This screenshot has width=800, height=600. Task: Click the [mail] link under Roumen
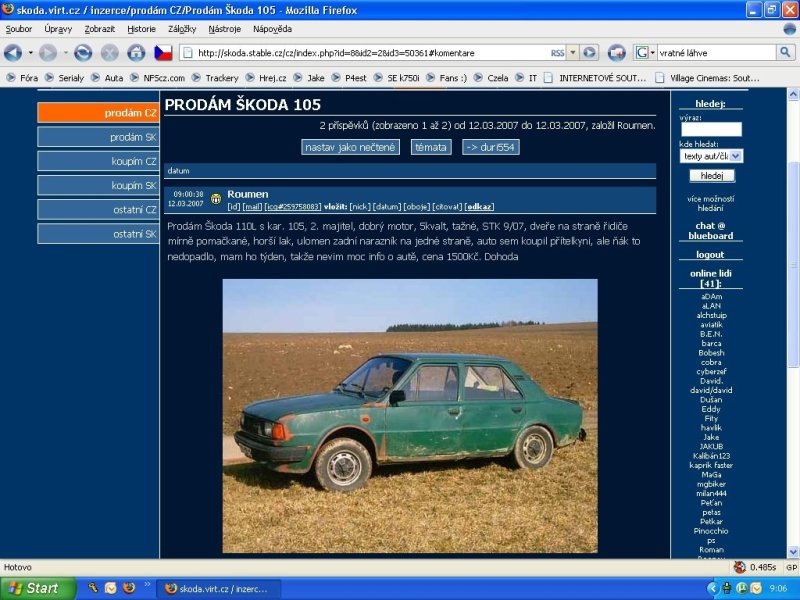pyautogui.click(x=253, y=207)
